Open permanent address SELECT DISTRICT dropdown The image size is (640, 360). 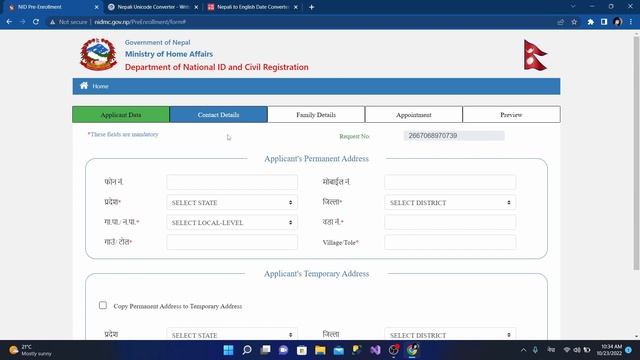[x=450, y=202]
